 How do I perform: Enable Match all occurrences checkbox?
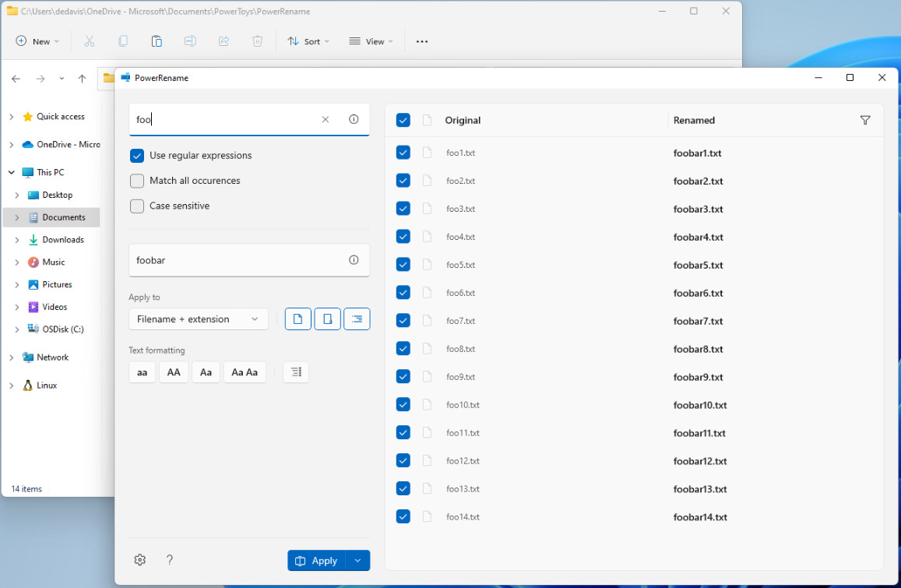[x=137, y=181]
